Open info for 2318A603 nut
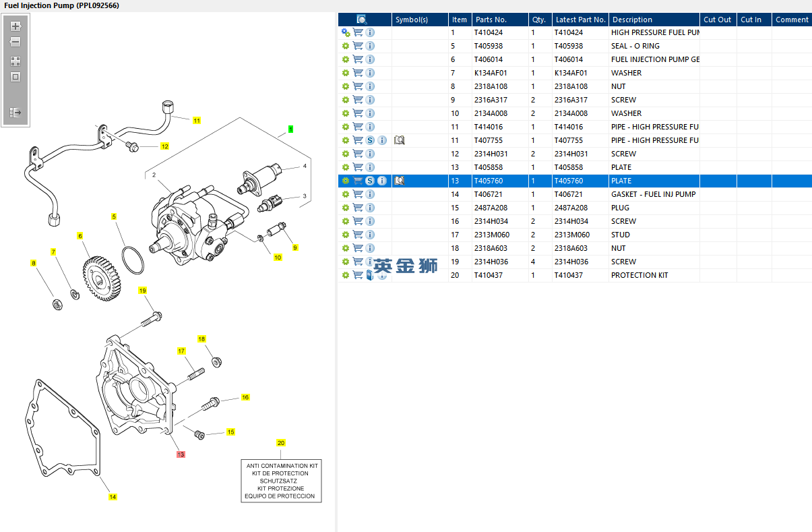Viewport: 812px width, 532px height. click(370, 248)
